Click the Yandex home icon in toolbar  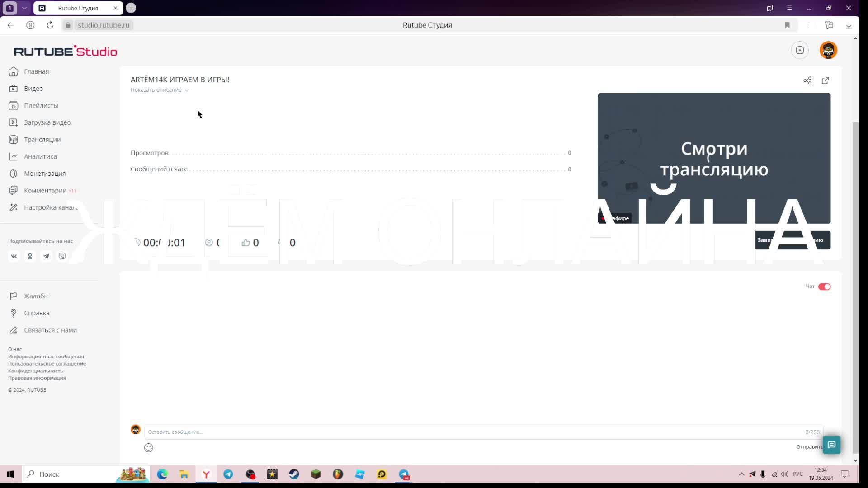click(30, 25)
